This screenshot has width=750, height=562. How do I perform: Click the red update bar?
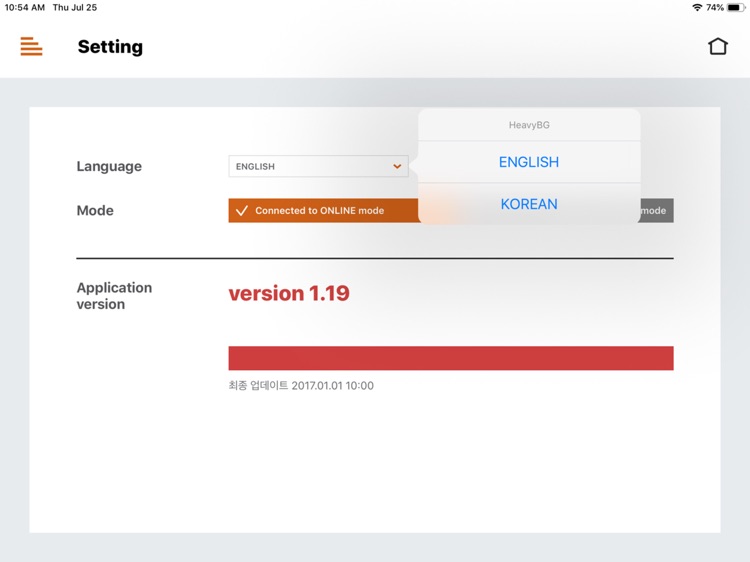point(451,358)
